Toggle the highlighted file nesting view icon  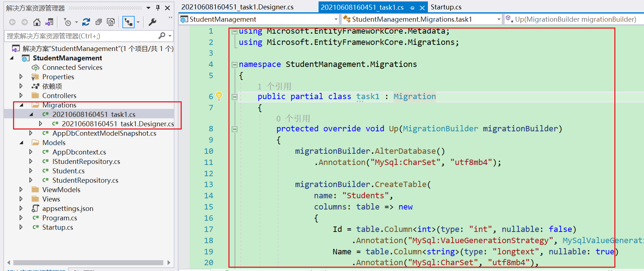[128, 22]
